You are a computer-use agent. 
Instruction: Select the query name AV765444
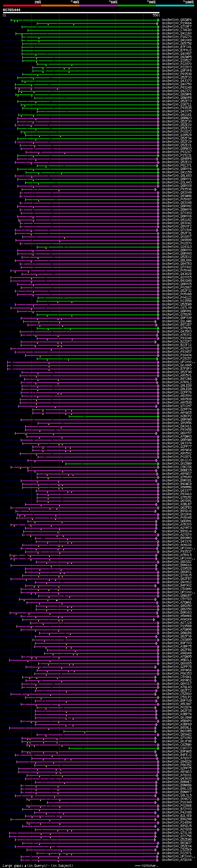click(x=11, y=10)
